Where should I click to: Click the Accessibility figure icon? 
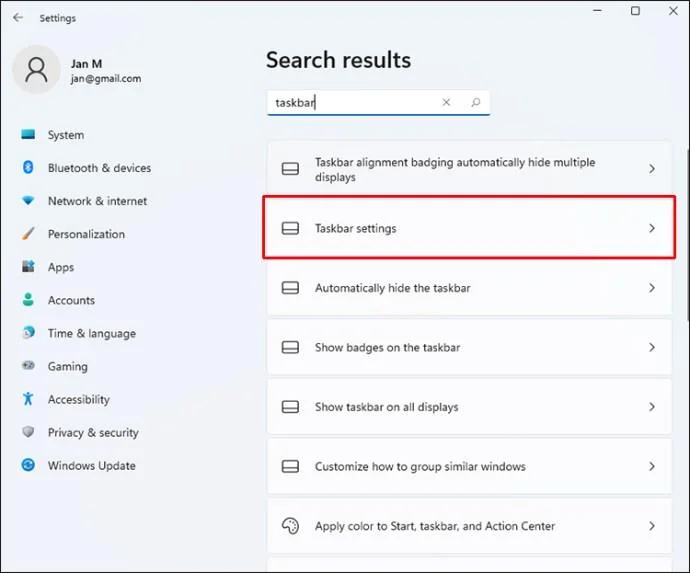(x=28, y=399)
